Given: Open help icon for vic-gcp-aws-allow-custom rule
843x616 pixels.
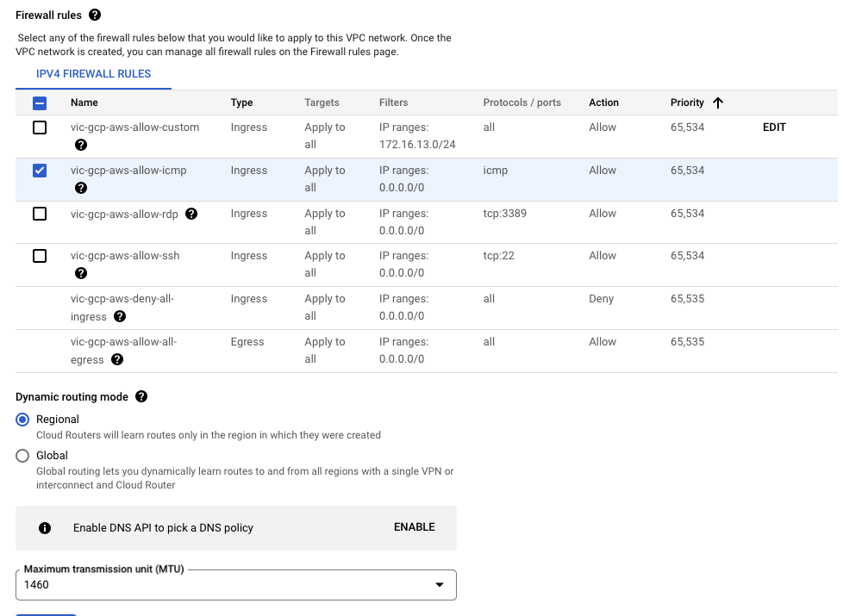Looking at the screenshot, I should [x=81, y=145].
